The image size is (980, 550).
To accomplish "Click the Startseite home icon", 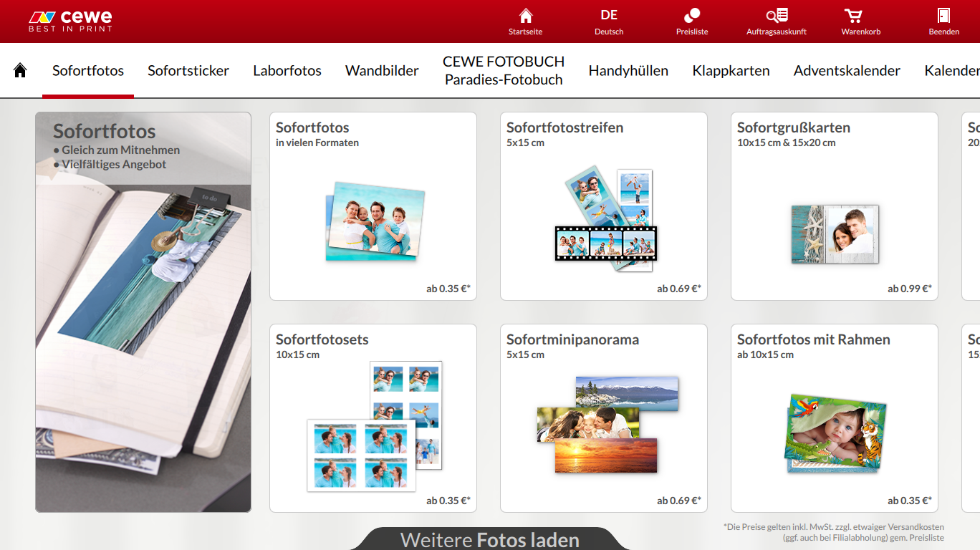I will point(525,21).
